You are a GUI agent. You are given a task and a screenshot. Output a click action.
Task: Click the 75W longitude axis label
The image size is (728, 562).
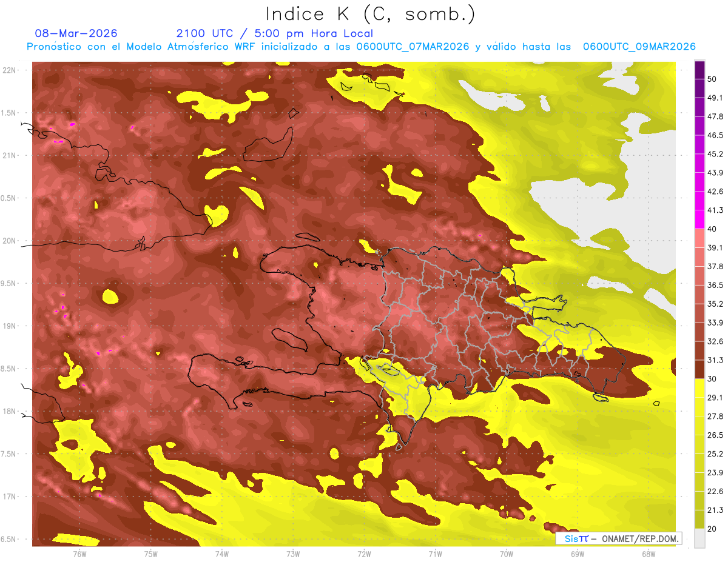pos(151,554)
